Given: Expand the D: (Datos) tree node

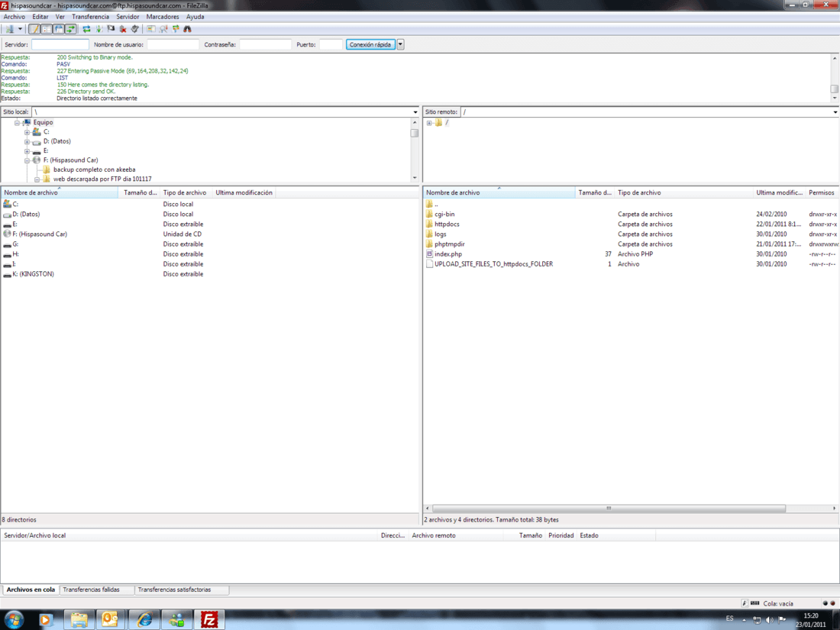Looking at the screenshot, I should point(27,141).
